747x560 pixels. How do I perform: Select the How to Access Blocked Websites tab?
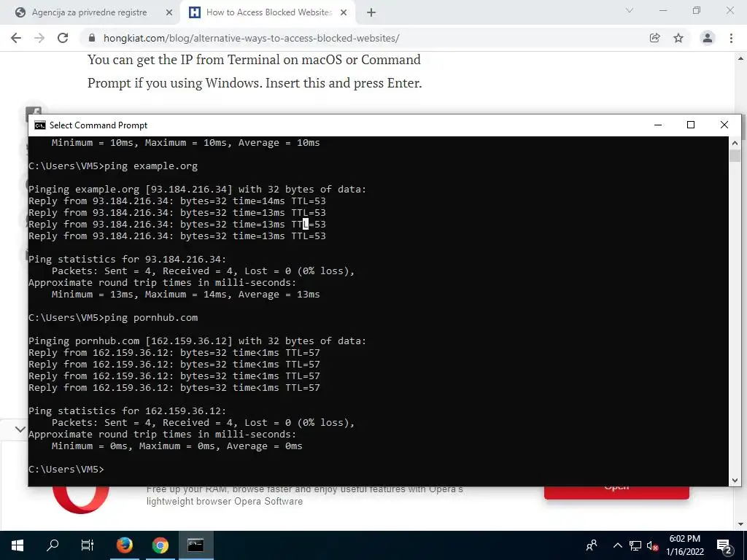click(269, 12)
